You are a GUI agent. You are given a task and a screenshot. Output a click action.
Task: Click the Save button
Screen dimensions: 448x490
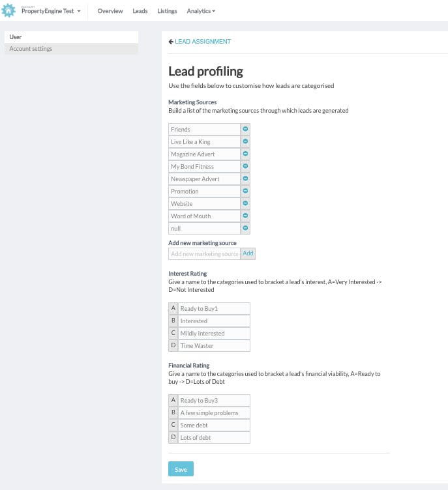181,469
